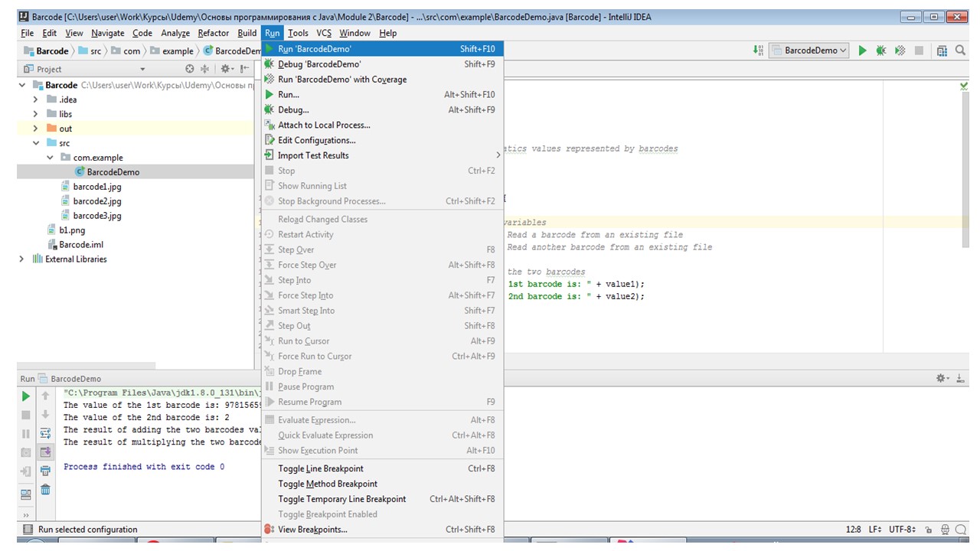
Task: Choose Toggle Line Breakpoint menu entry
Action: tap(320, 468)
